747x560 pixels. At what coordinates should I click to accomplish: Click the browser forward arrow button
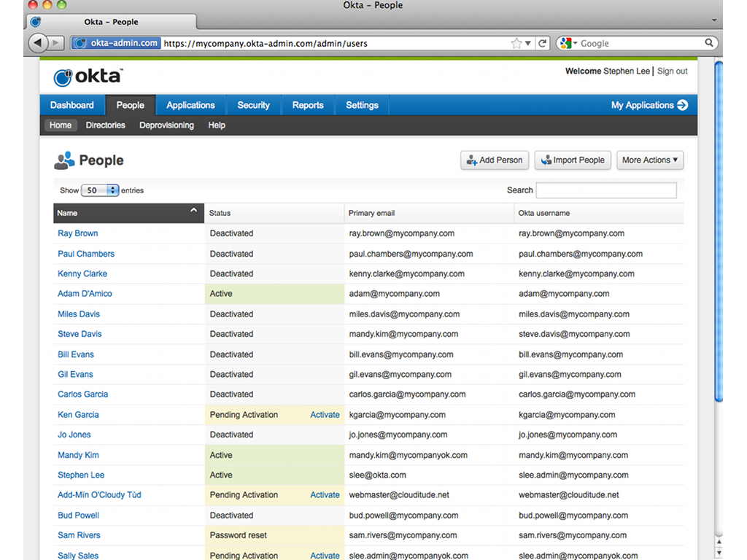[x=57, y=43]
